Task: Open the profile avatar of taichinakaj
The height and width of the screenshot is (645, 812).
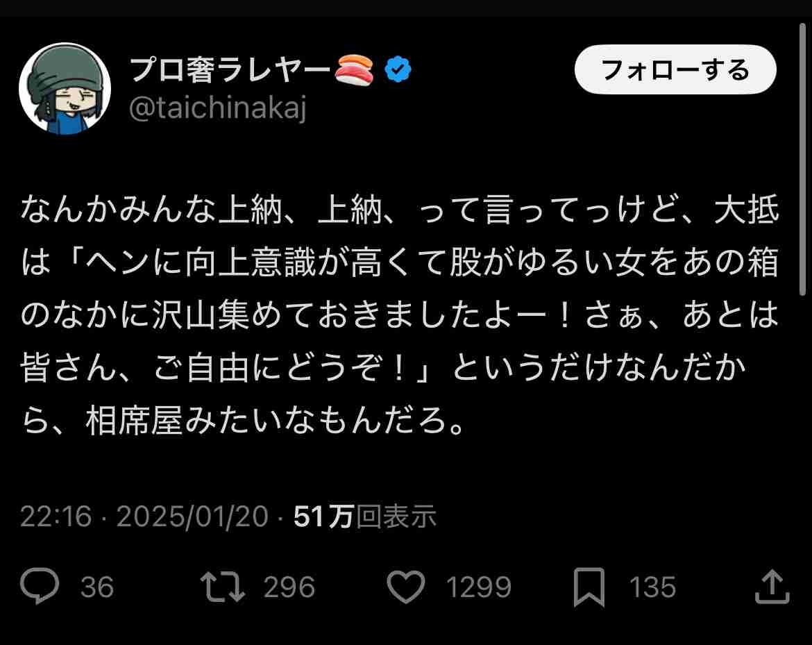Action: 65,89
